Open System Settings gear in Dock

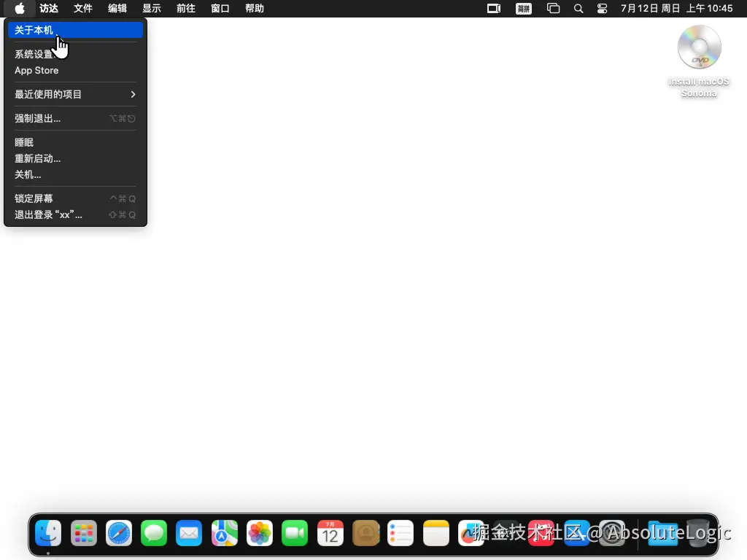[x=612, y=533]
